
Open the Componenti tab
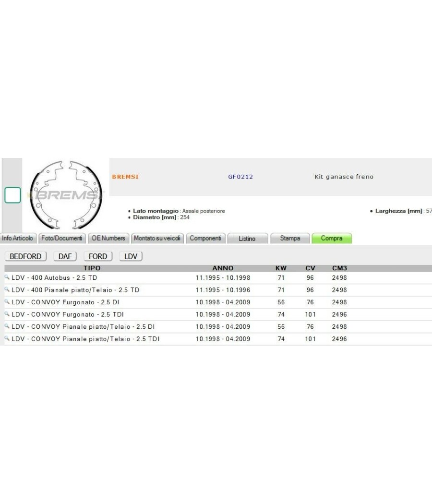(x=205, y=238)
